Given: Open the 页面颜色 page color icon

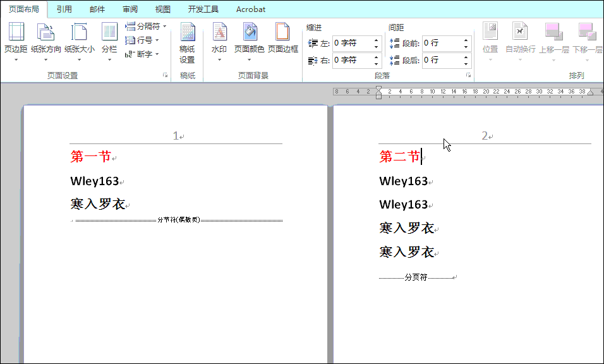Looking at the screenshot, I should [x=250, y=32].
